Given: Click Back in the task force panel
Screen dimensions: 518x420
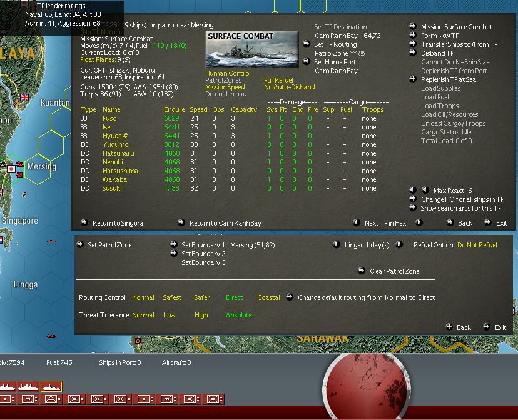Looking at the screenshot, I should coord(465,223).
